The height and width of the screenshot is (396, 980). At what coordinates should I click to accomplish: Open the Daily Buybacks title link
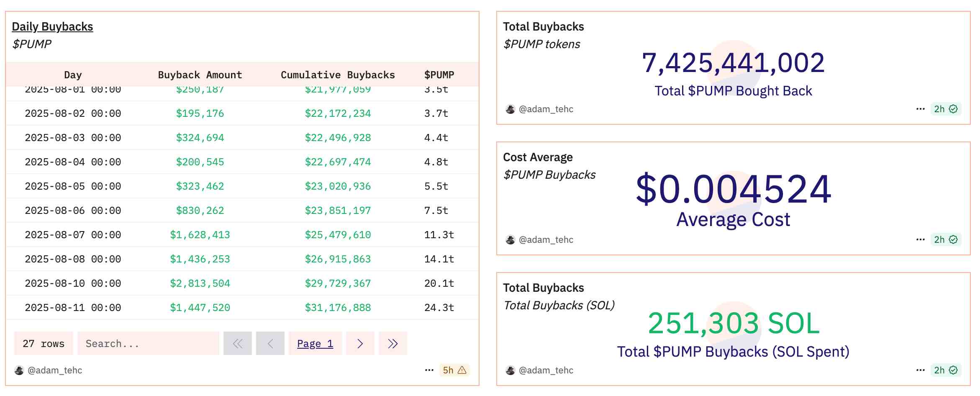(x=53, y=26)
